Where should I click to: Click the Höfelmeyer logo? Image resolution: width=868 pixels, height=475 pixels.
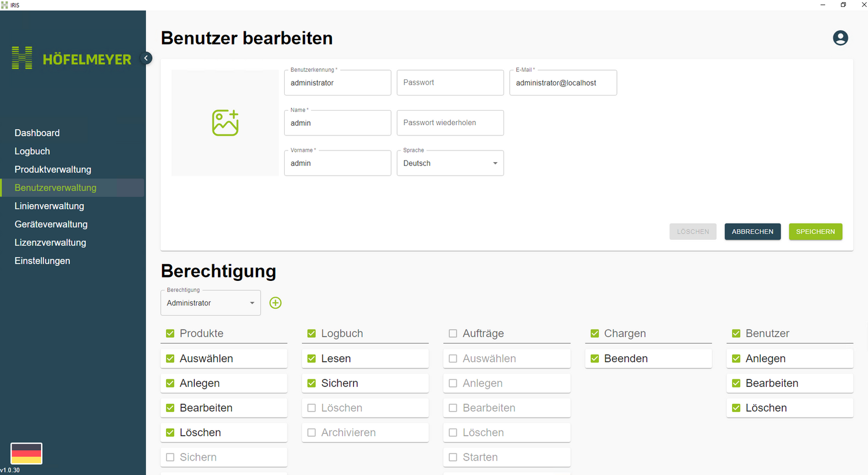point(72,59)
